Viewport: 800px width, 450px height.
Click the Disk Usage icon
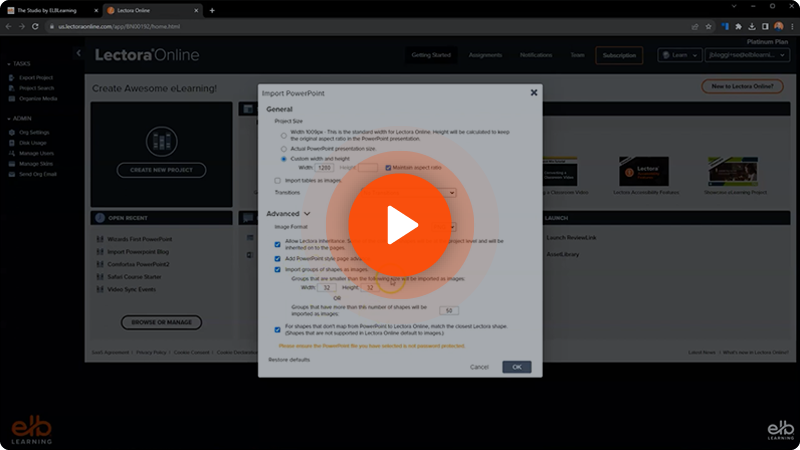click(12, 143)
